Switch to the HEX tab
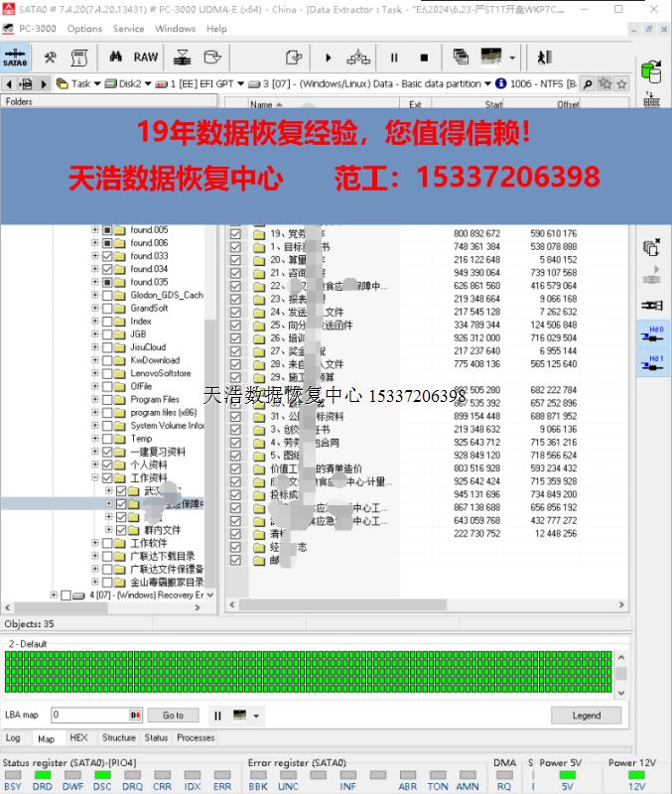 [78, 737]
